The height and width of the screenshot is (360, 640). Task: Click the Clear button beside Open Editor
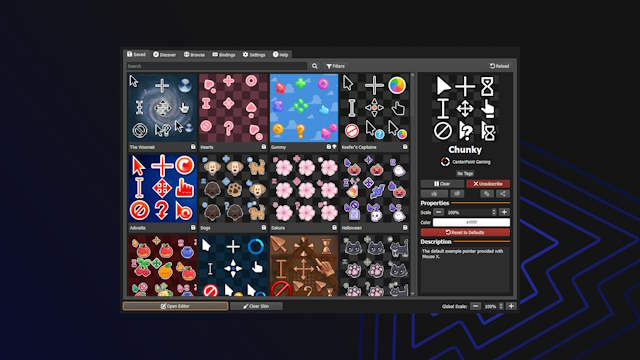(256, 306)
